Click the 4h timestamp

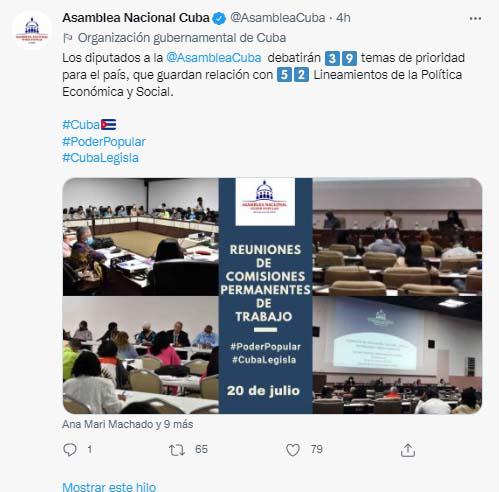coord(343,18)
